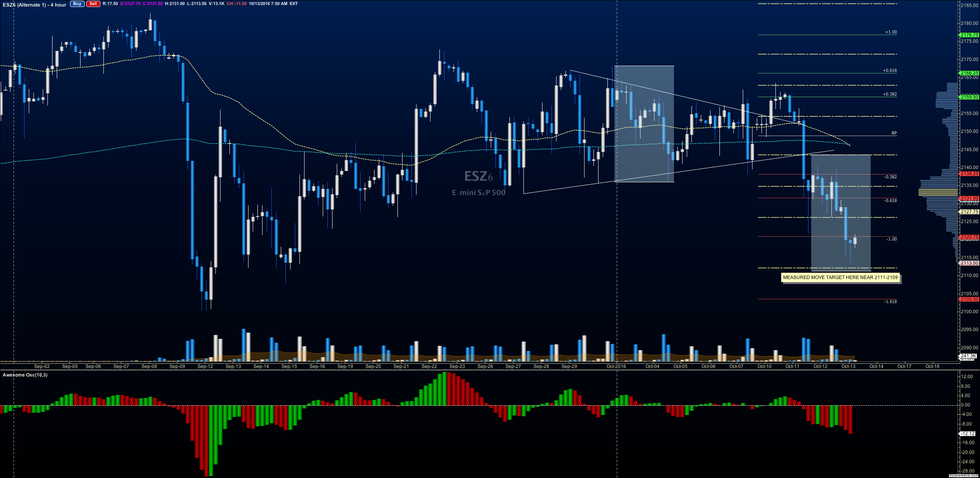Click the 2176.75 price tag

click(969, 35)
